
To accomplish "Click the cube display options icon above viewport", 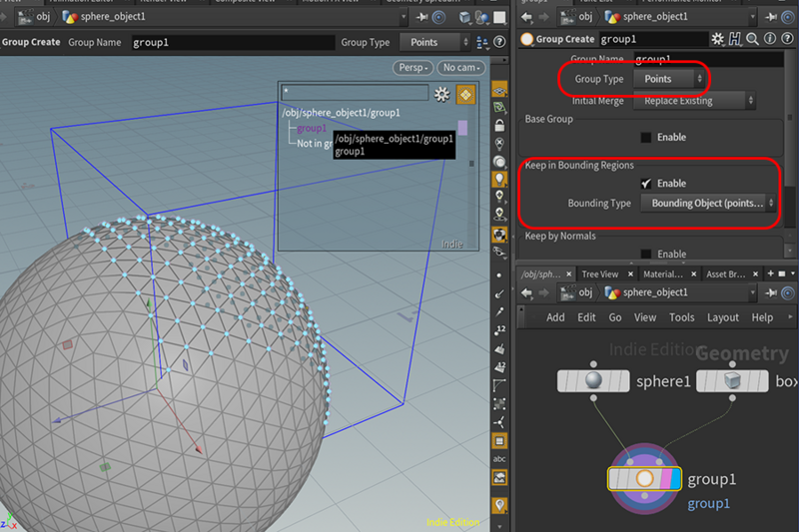I will click(x=464, y=17).
